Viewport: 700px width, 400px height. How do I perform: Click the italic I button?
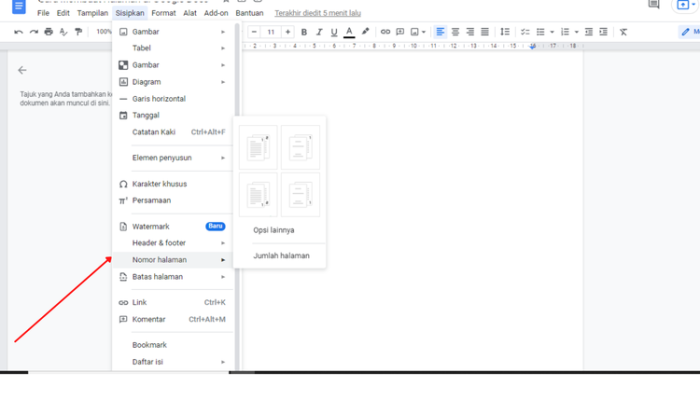point(319,32)
